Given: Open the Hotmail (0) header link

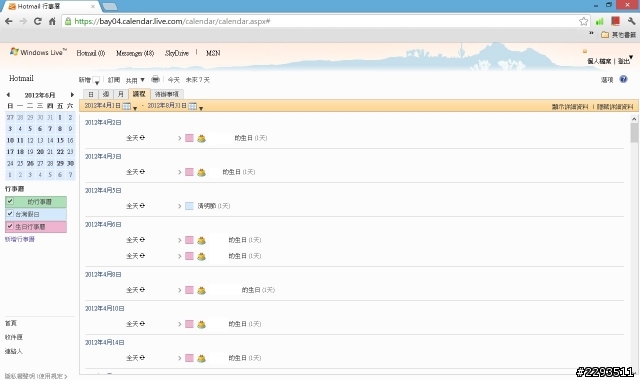Looking at the screenshot, I should coord(91,53).
